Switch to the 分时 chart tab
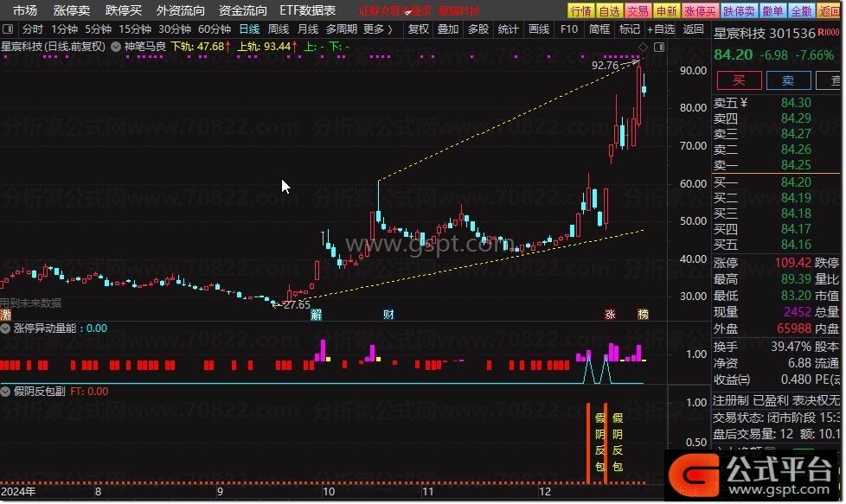 32,29
